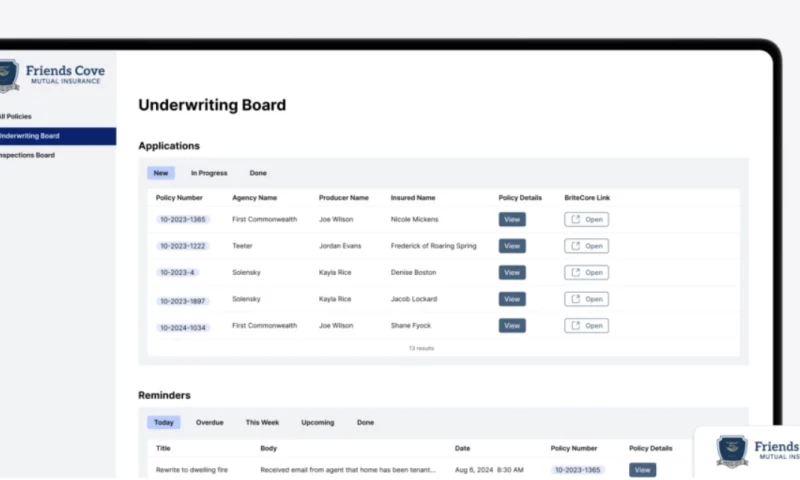Click the Friends Cove shield logo at bottom-right overlay
Viewport: 800px width, 480px height.
coord(732,451)
